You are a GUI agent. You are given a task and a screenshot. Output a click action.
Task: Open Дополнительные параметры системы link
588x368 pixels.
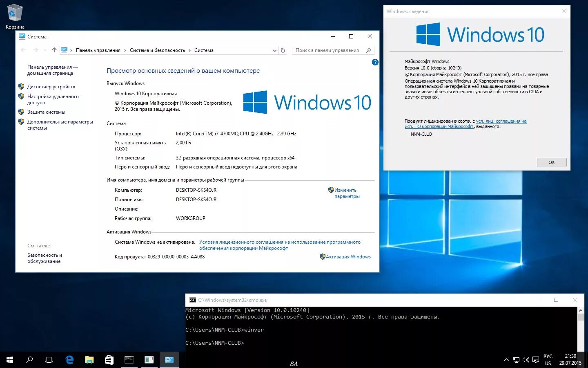click(x=60, y=125)
